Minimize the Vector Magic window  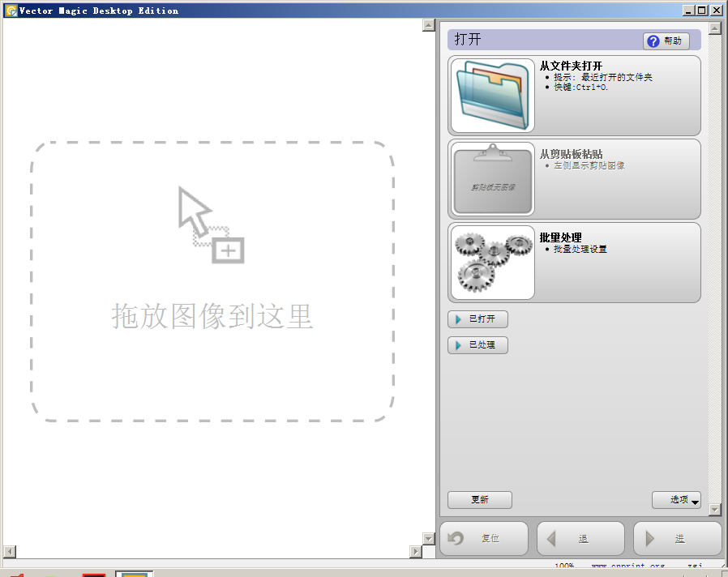689,11
